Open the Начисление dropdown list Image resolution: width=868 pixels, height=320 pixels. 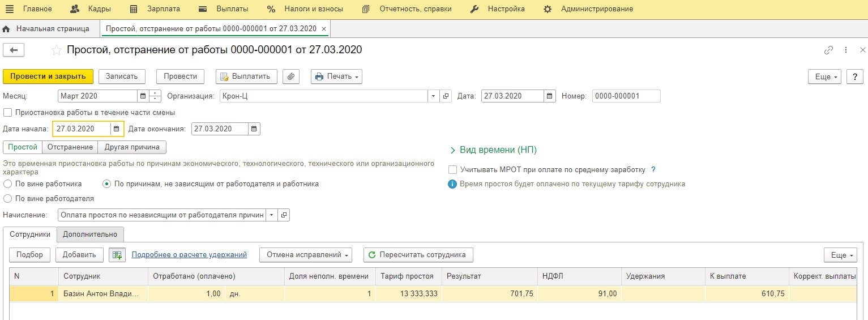(272, 215)
